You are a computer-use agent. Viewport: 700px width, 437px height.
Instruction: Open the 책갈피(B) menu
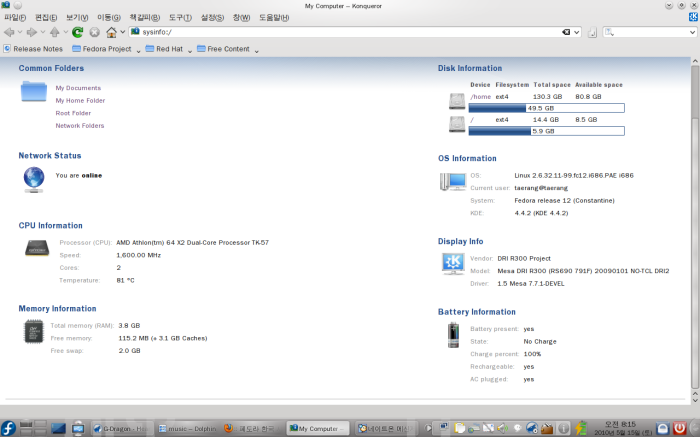click(x=145, y=17)
